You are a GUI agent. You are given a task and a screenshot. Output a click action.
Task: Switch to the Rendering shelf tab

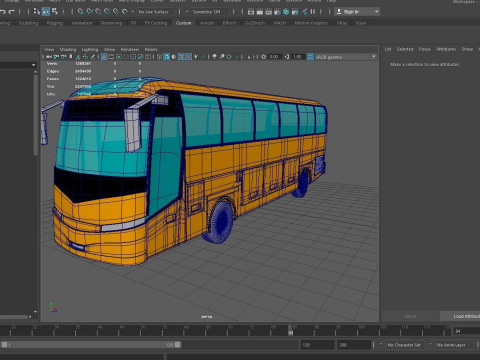112,23
